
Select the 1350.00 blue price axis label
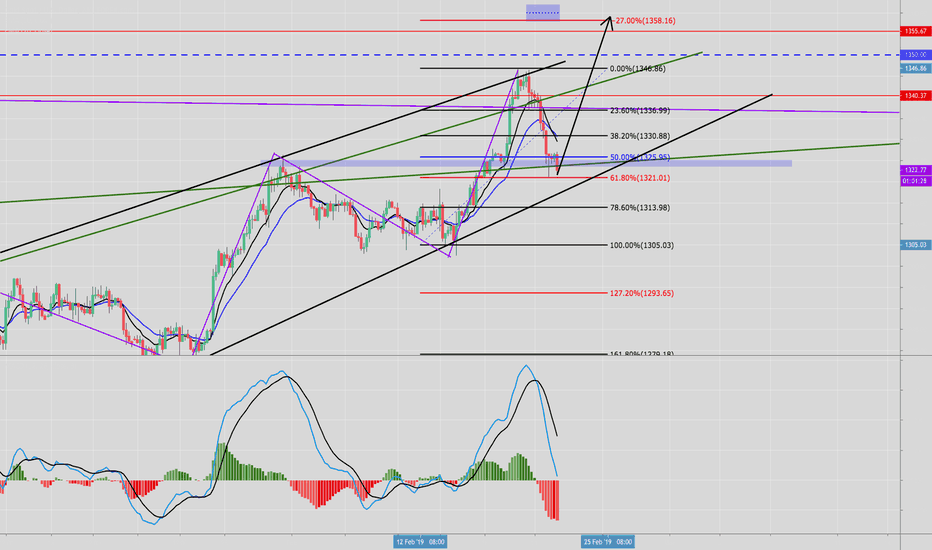(915, 55)
